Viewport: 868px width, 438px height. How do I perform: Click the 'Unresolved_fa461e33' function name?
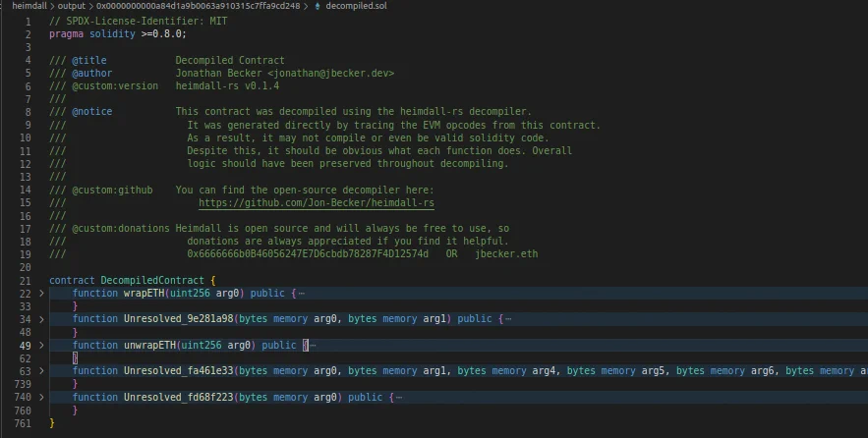coord(178,370)
